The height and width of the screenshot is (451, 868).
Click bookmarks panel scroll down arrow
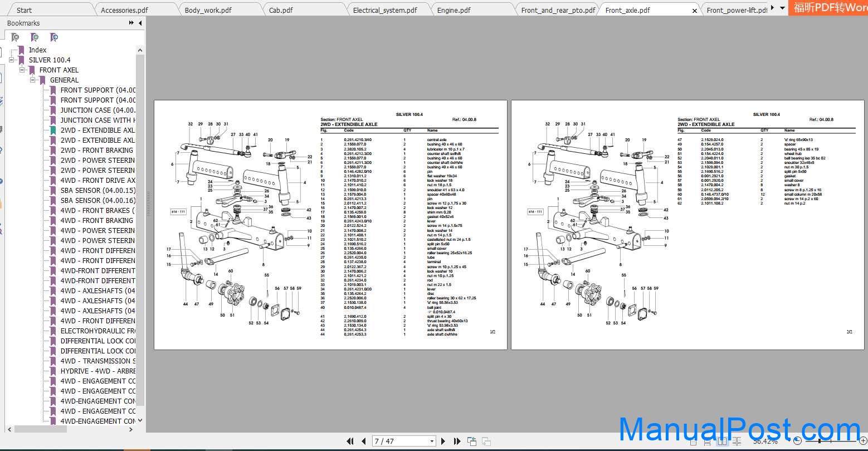tap(140, 420)
